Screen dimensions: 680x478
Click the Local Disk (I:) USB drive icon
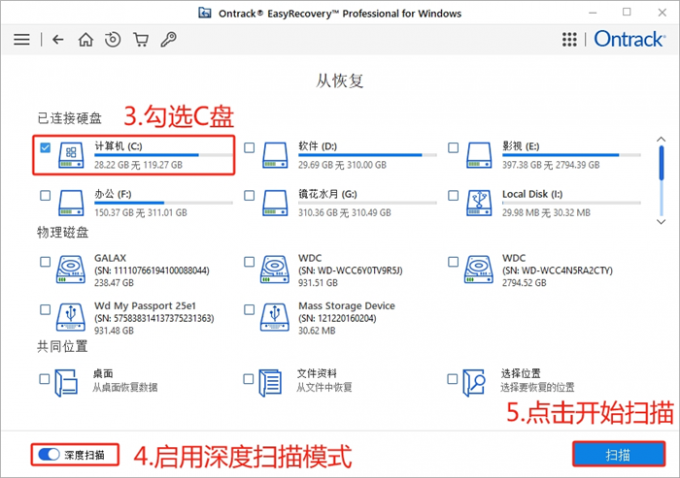(479, 200)
